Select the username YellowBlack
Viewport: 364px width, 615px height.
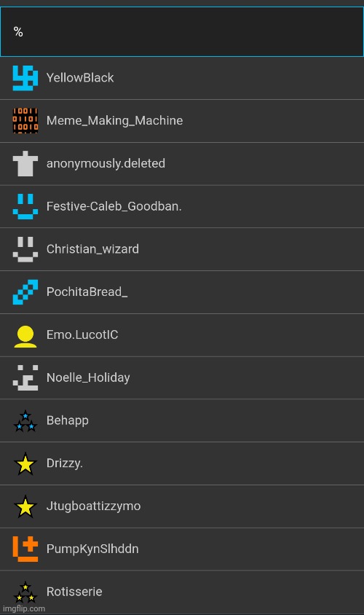182,78
